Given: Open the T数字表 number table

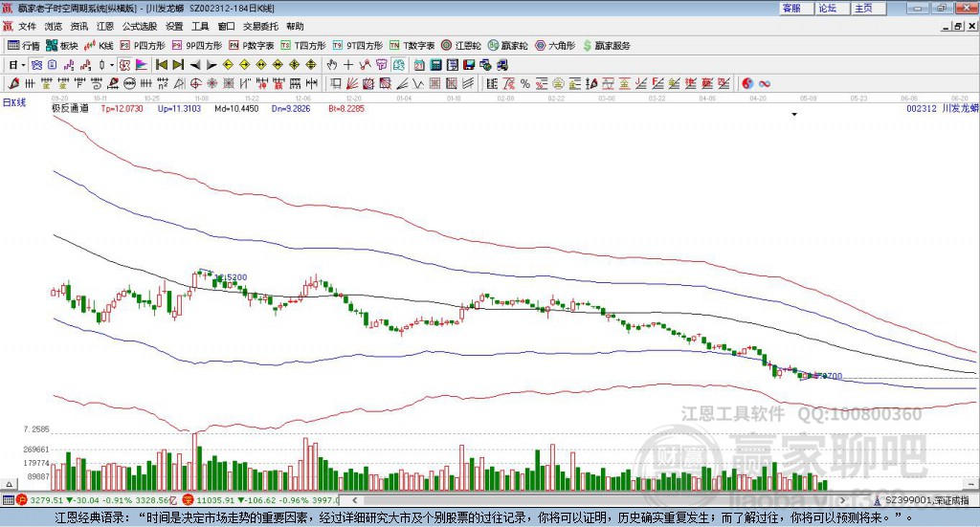Looking at the screenshot, I should point(412,46).
